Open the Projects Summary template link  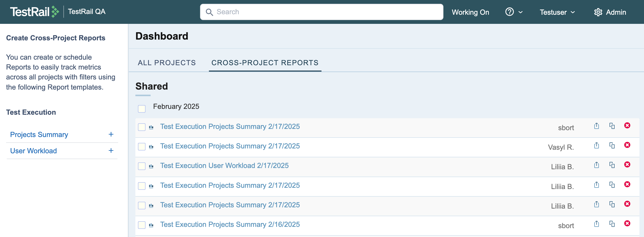click(39, 134)
